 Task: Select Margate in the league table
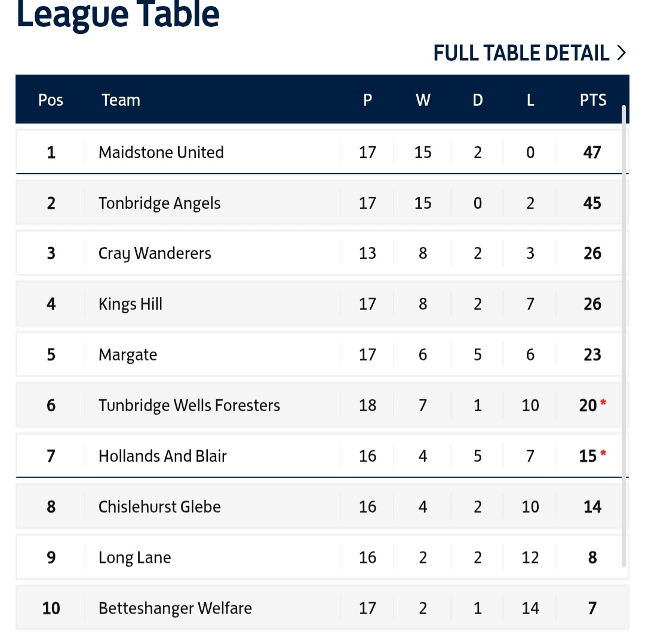128,355
